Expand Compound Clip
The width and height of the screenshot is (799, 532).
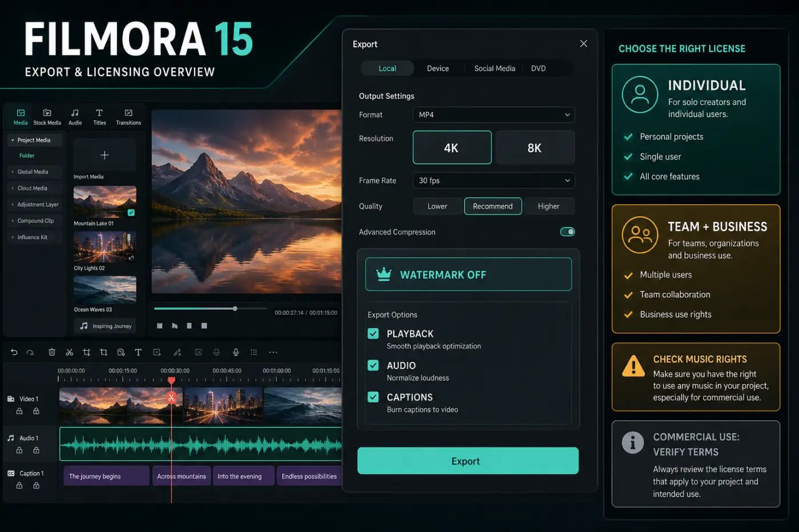tap(13, 221)
